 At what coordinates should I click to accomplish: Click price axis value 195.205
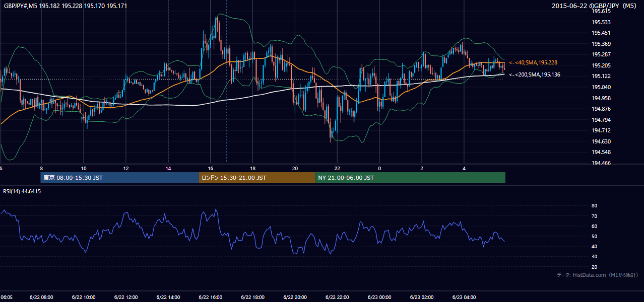[x=601, y=65]
